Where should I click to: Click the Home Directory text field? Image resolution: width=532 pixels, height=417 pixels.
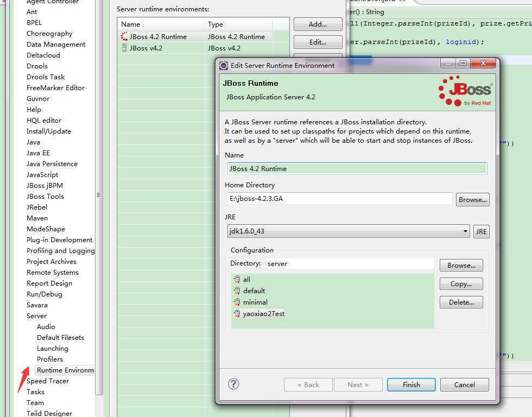click(340, 199)
